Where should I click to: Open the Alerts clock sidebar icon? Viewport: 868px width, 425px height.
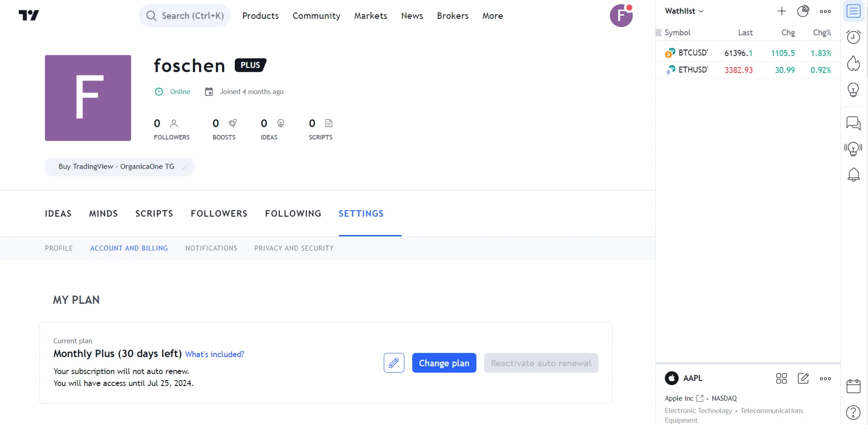pos(853,37)
